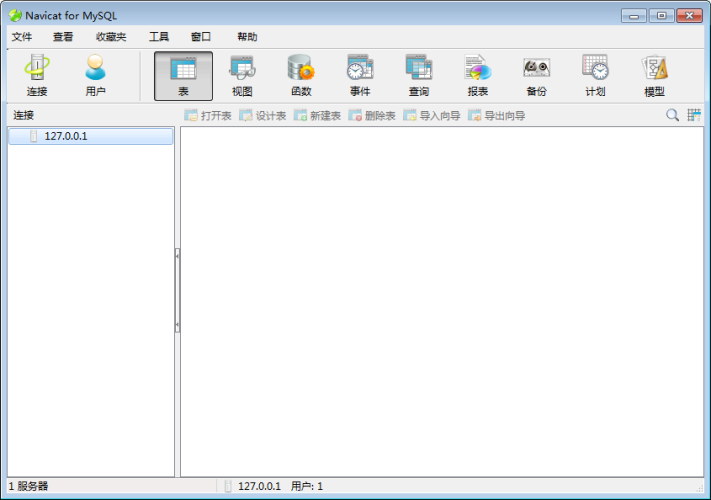Click the 备份 (Backup) toolbar icon
The height and width of the screenshot is (500, 711).
click(x=536, y=76)
